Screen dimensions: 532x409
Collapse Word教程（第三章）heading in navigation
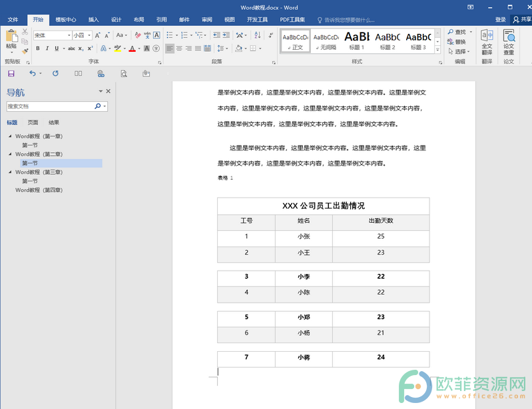(10, 172)
